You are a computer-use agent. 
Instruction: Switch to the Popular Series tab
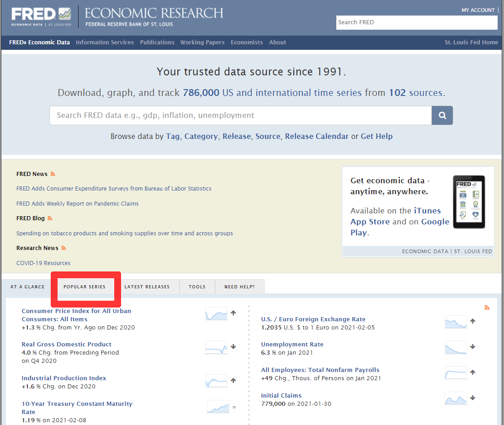pos(85,287)
